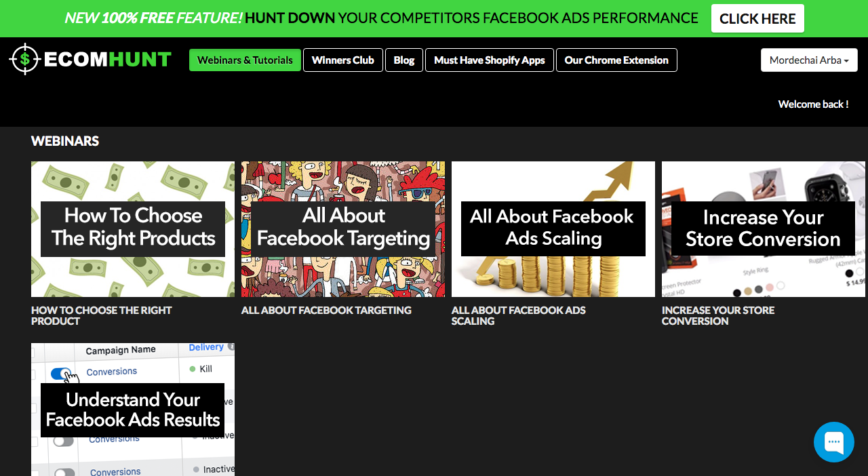Open Our Chrome Extension page
The image size is (868, 476).
[x=616, y=60]
